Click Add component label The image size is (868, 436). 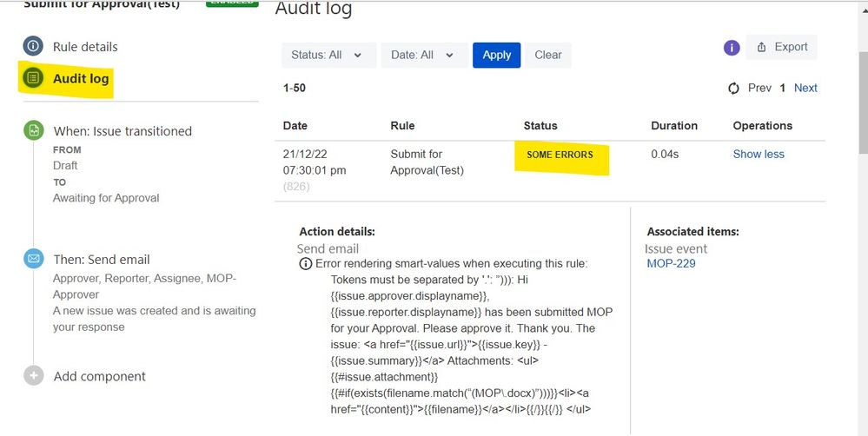[x=100, y=376]
